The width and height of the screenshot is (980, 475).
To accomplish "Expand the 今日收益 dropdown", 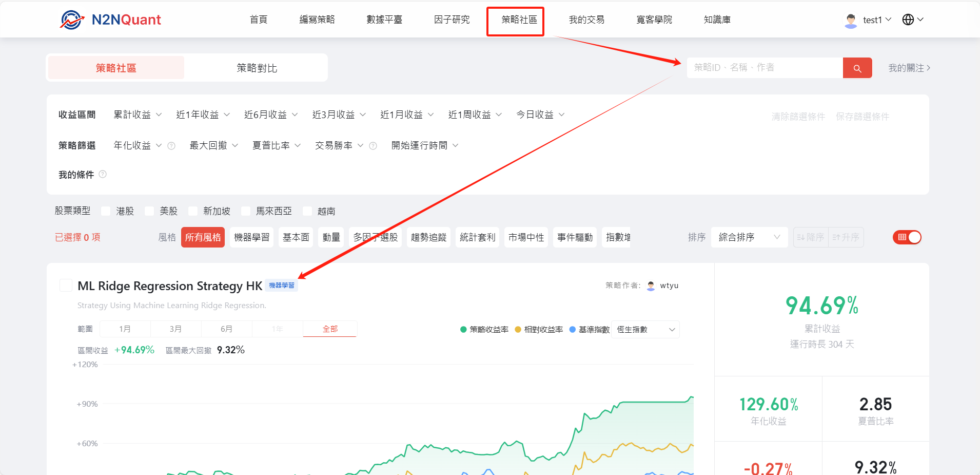I will (x=540, y=115).
